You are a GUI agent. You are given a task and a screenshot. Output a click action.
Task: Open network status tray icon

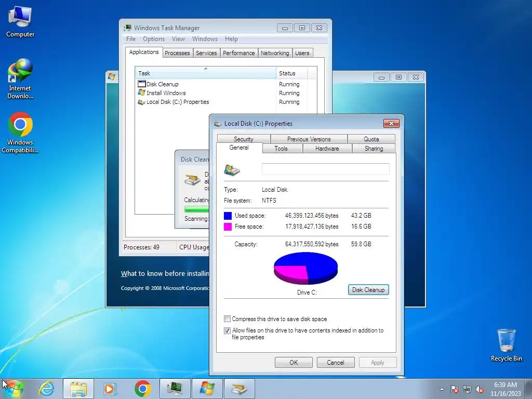(467, 389)
